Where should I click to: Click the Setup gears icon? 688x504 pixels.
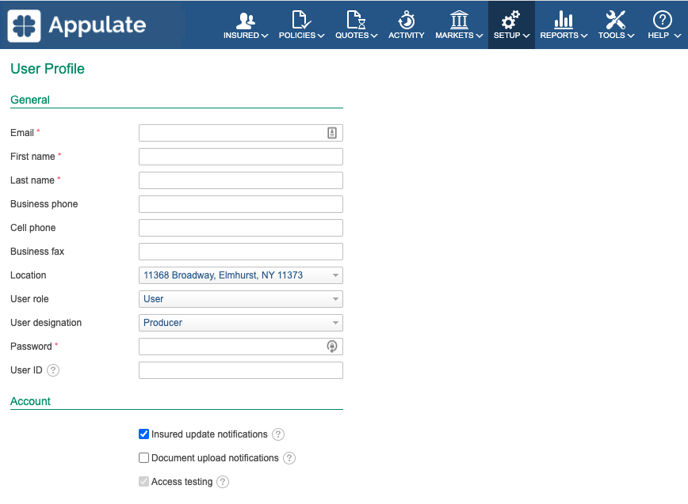[511, 20]
